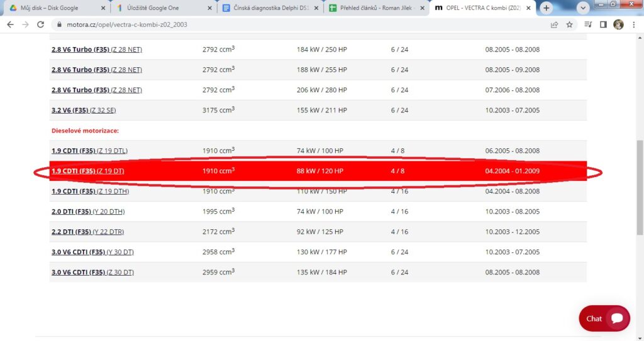The image size is (644, 341).
Task: Reload the motora.cz page
Action: [x=40, y=24]
